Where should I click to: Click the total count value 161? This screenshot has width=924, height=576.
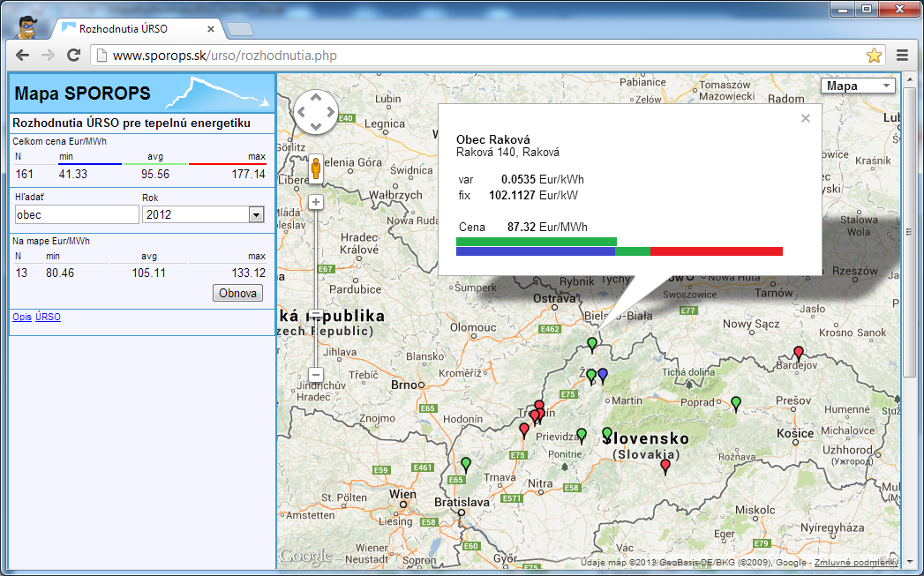pos(24,174)
